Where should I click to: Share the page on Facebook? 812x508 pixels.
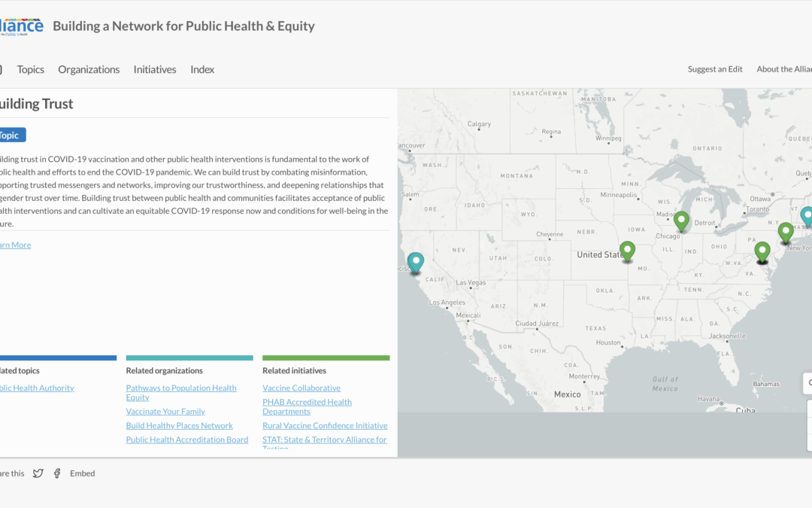[57, 473]
